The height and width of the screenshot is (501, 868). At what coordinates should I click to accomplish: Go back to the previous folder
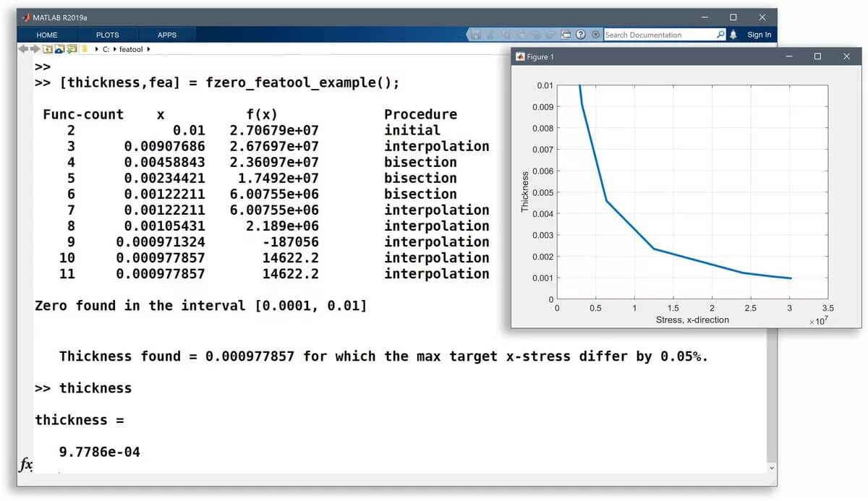[23, 49]
